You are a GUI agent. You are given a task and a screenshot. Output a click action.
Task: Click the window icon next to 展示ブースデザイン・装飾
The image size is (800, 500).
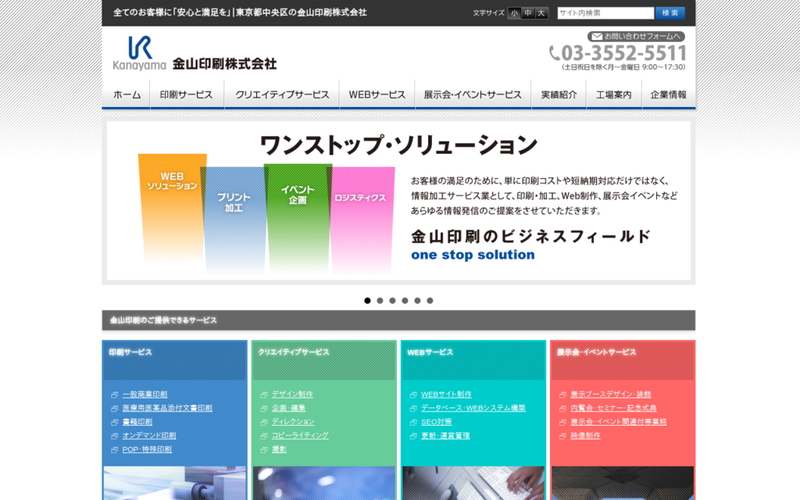click(563, 395)
